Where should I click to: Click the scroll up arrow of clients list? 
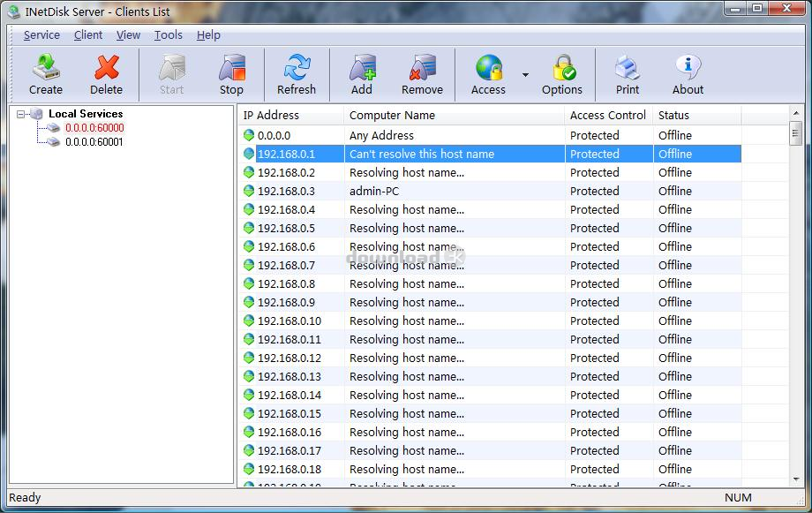point(796,113)
